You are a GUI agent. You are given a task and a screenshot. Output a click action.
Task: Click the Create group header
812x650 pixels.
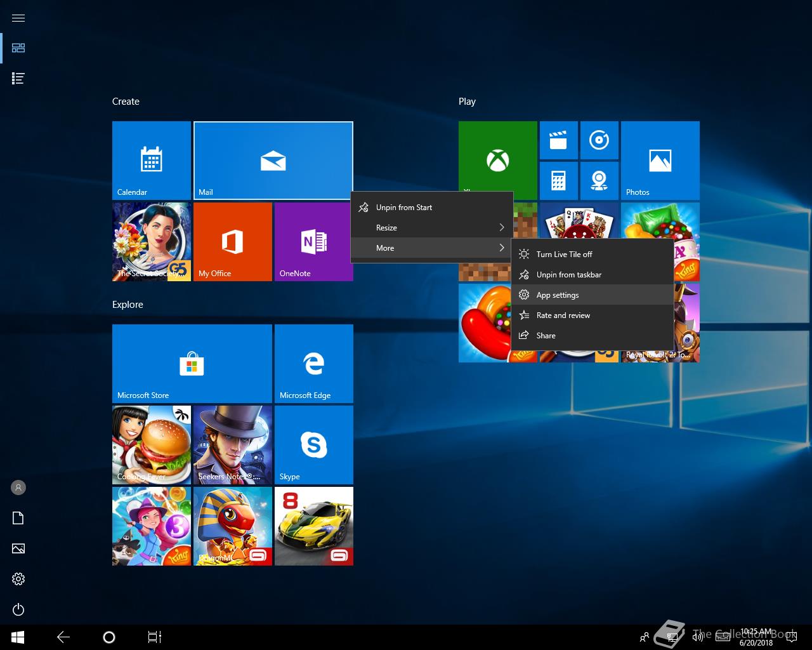(x=126, y=102)
